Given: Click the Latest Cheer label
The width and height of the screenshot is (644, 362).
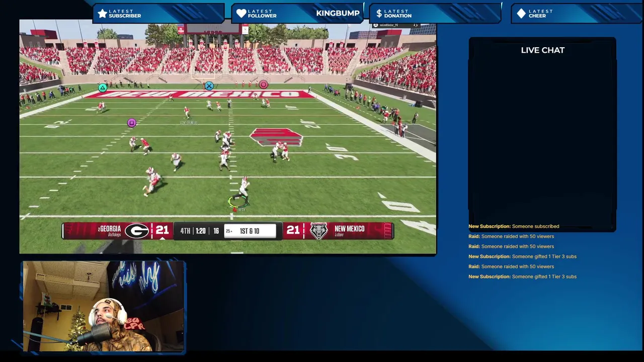Looking at the screenshot, I should pos(541,14).
